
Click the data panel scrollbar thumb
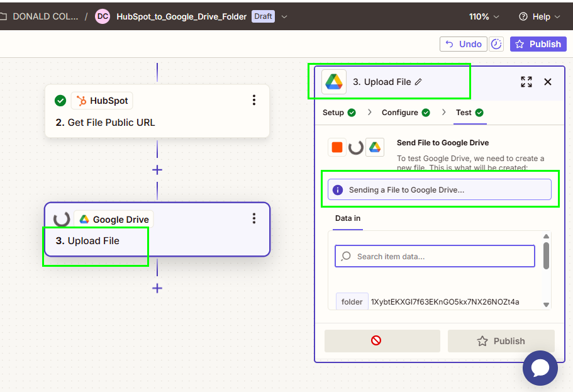click(546, 255)
